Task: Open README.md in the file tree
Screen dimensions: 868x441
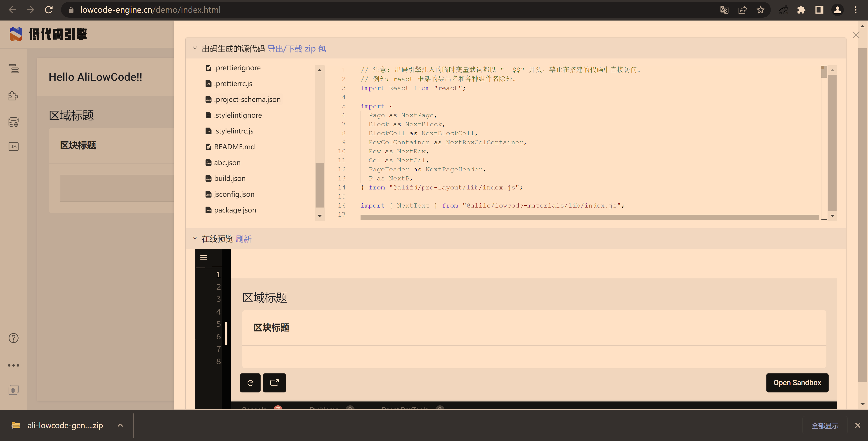Action: (x=234, y=147)
